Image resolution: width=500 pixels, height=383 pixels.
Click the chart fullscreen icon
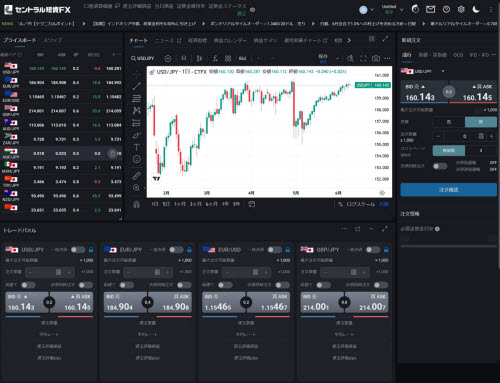363,58
